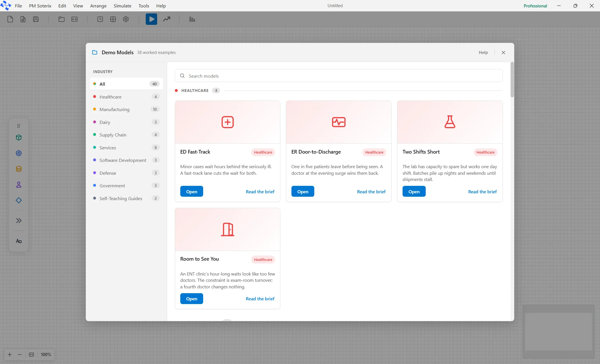
Task: Click the Search models input field
Action: pos(339,76)
